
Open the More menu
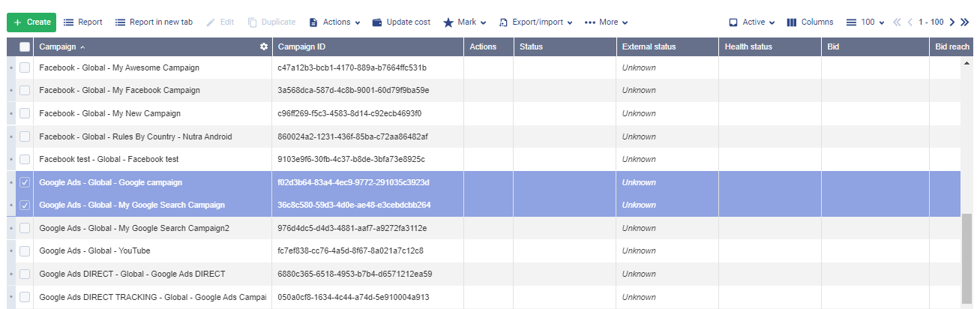pyautogui.click(x=606, y=22)
